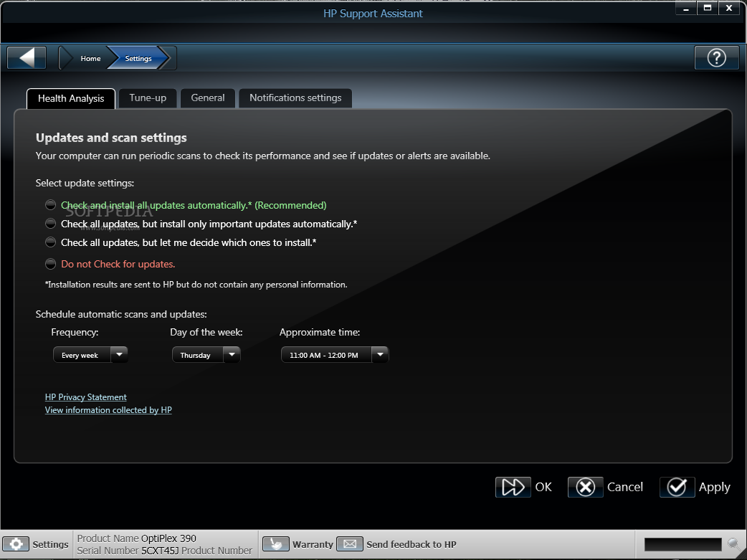Select install only important updates automatically
The image size is (747, 560).
pyautogui.click(x=50, y=224)
